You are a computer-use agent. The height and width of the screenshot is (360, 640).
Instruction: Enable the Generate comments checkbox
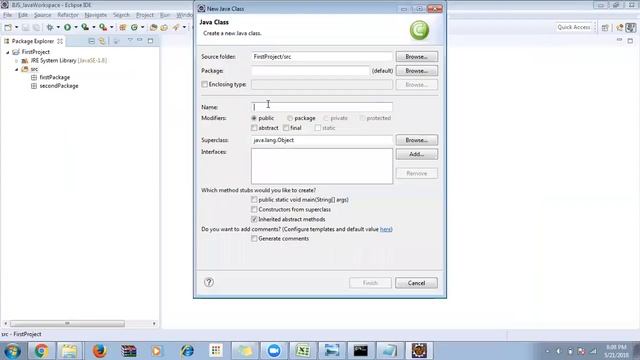click(254, 238)
